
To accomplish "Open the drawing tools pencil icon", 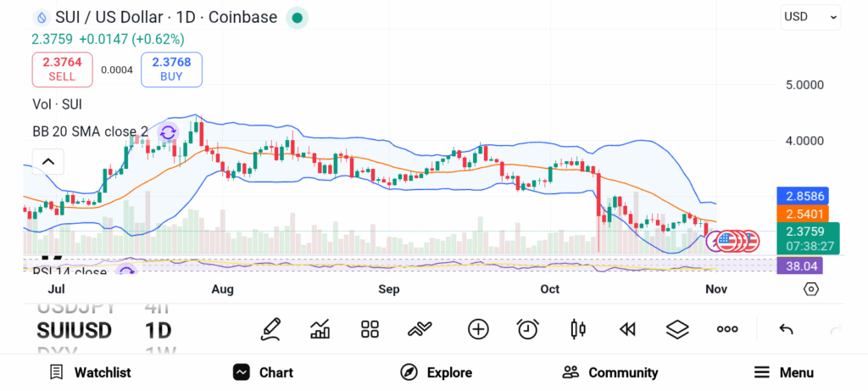I will 271,329.
